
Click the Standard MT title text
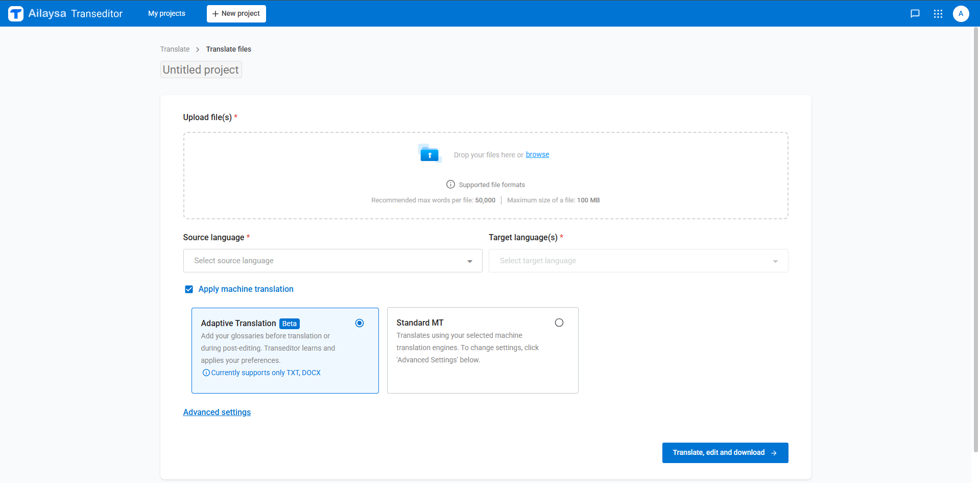coord(420,323)
